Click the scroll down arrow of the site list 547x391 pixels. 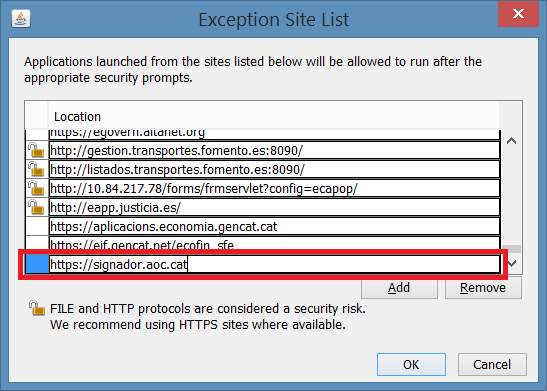click(511, 263)
